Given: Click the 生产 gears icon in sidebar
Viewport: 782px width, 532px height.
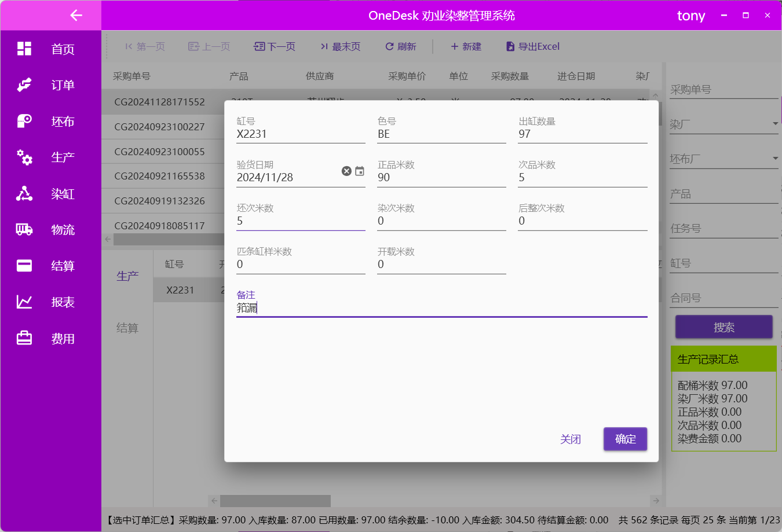Looking at the screenshot, I should 24,157.
